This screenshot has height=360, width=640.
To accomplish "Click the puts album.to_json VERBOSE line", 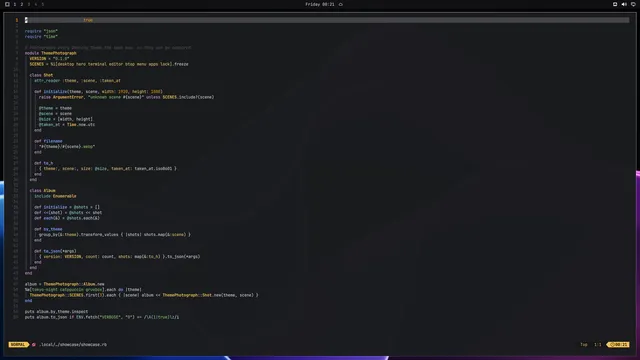I will pyautogui.click(x=102, y=317).
